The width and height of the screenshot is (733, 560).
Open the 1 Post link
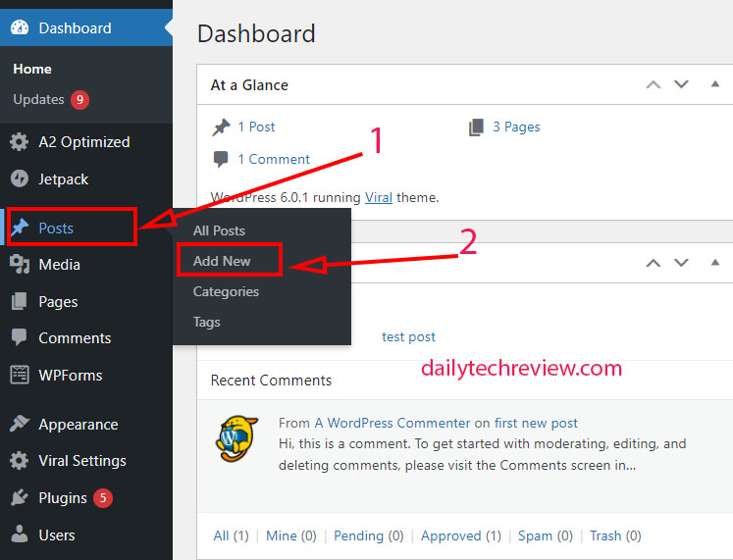256,127
